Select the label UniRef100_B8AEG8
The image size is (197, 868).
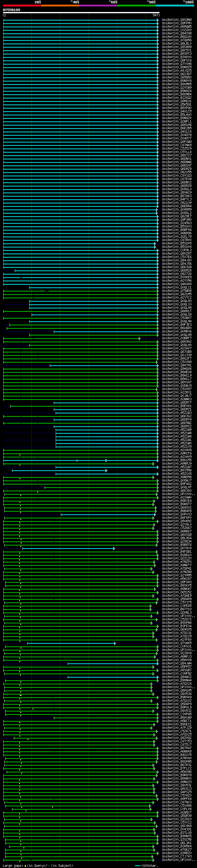177,372
